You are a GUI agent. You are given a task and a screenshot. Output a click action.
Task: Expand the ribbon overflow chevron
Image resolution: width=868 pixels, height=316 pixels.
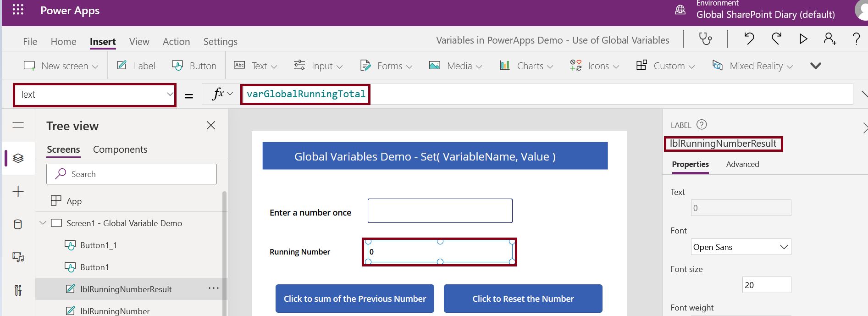click(x=815, y=66)
